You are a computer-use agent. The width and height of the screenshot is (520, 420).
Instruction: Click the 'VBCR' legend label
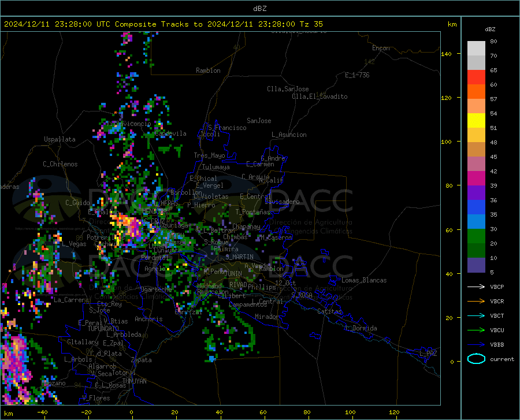[497, 302]
